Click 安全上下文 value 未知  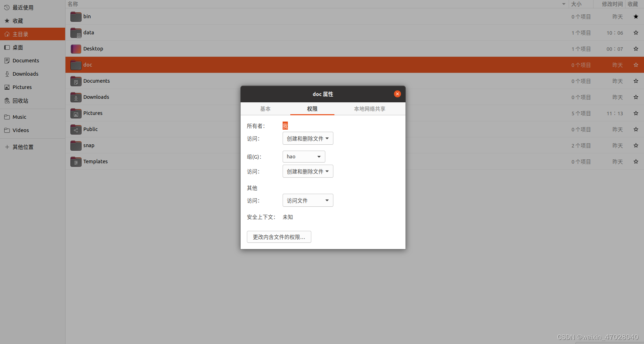(288, 217)
